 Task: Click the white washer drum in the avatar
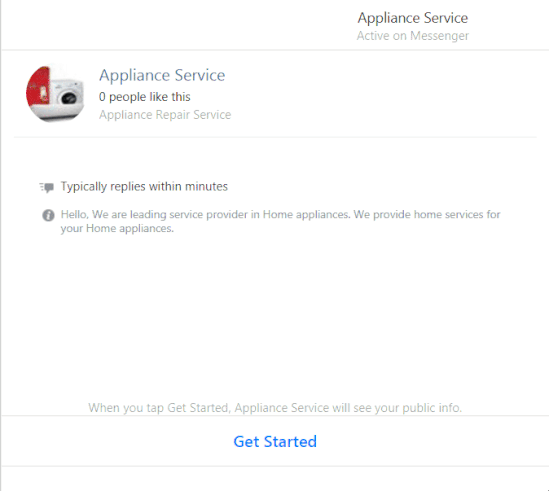69,98
